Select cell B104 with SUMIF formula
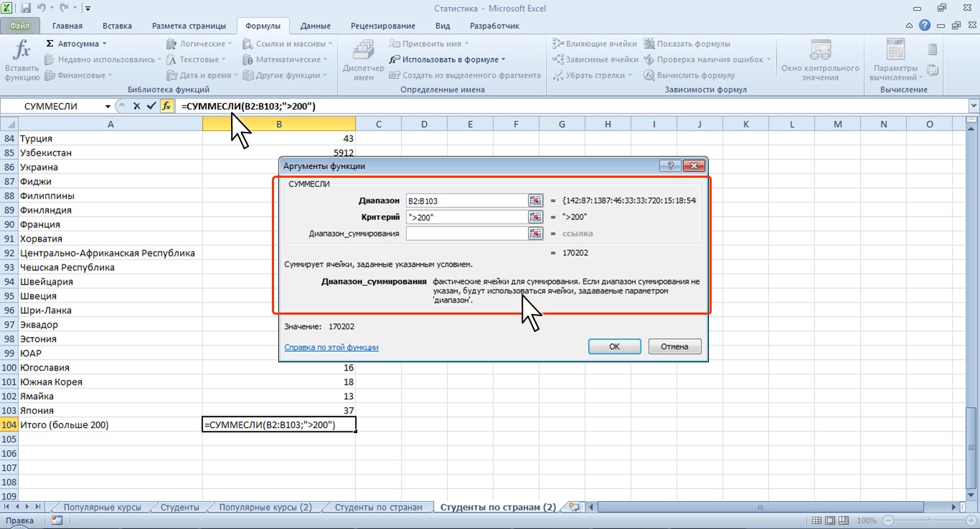980x529 pixels. [x=279, y=425]
